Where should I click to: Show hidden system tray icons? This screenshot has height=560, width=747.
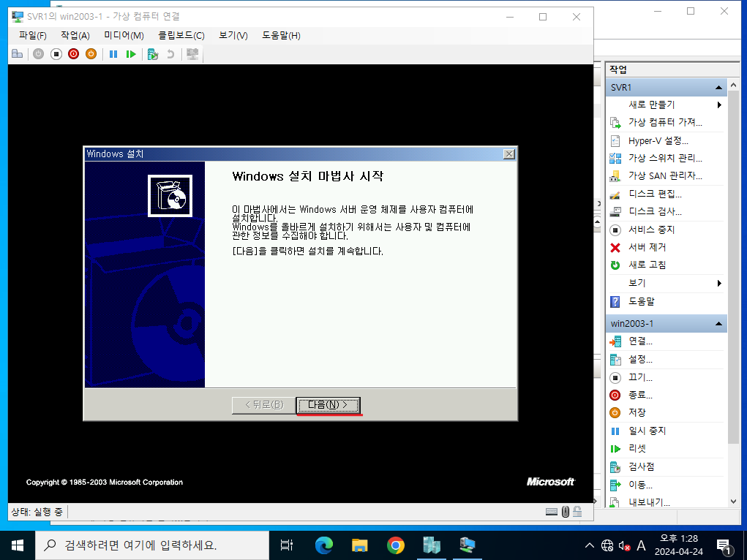[589, 545]
